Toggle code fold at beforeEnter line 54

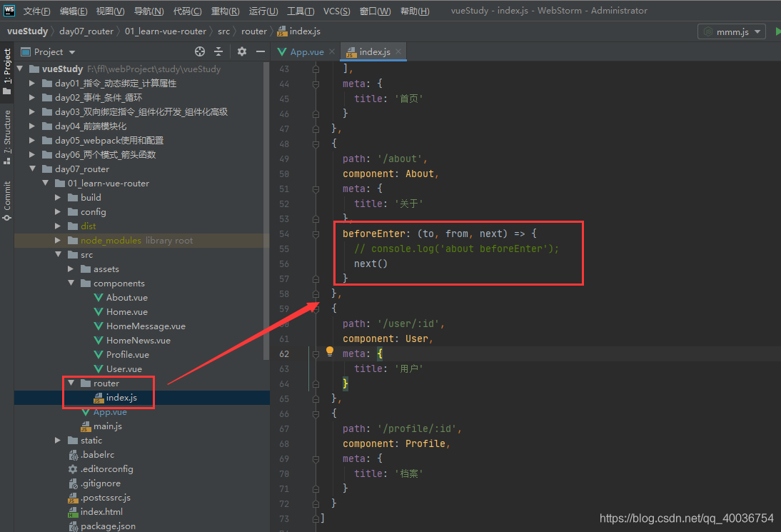(x=316, y=234)
